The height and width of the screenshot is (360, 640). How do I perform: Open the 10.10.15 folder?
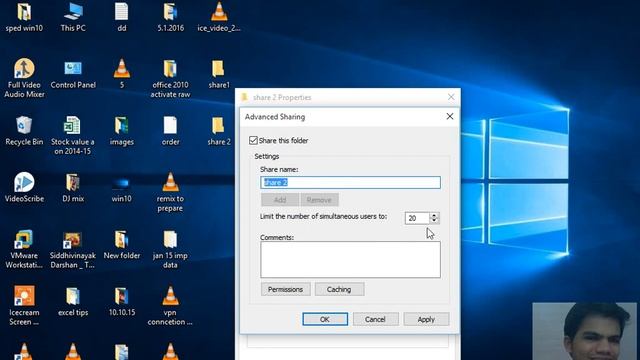pos(122,301)
